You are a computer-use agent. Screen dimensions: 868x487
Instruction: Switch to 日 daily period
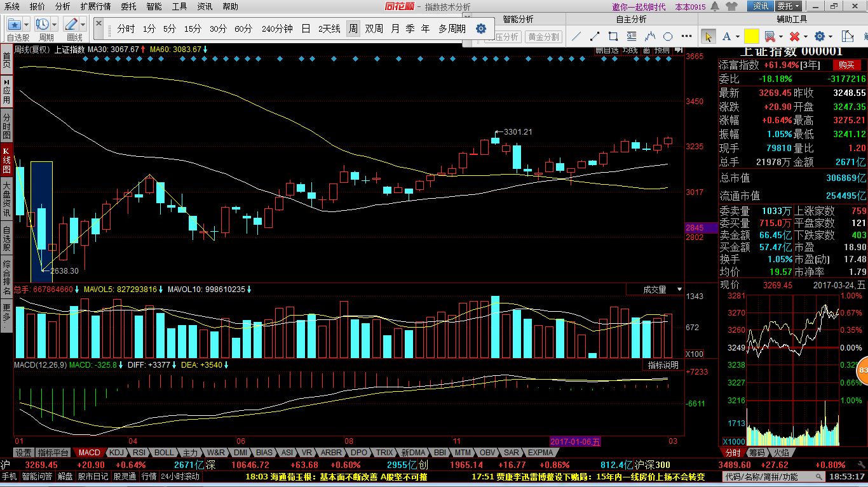tap(306, 29)
